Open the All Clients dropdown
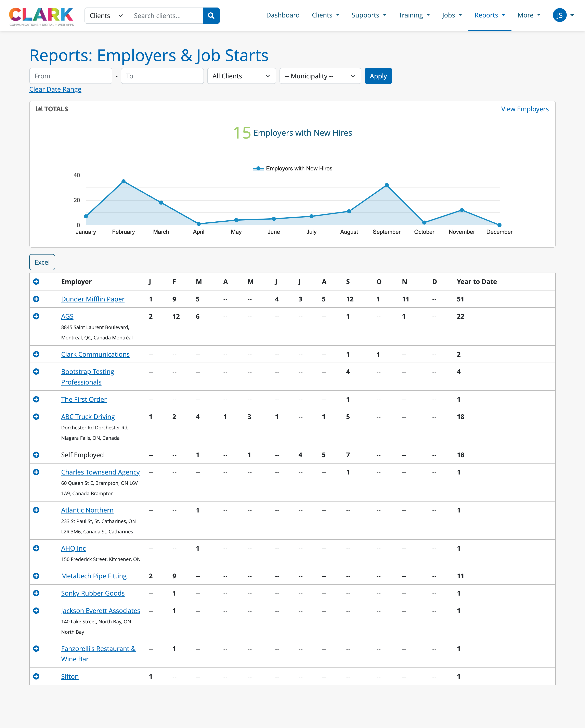Image resolution: width=585 pixels, height=728 pixels. 241,76
